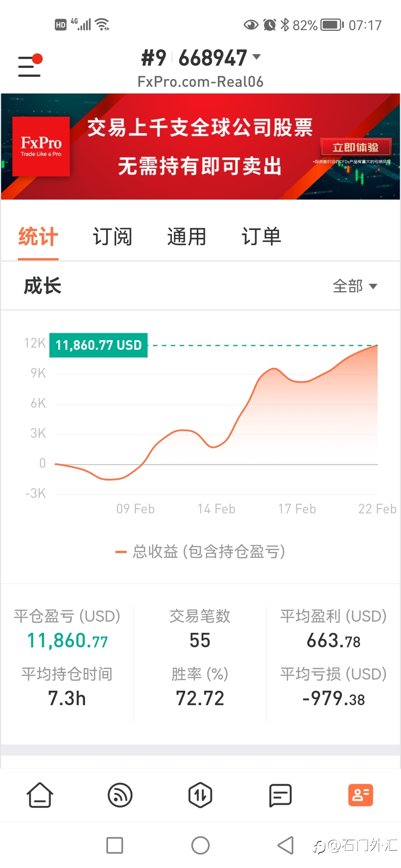Open the messages chat icon
The height and width of the screenshot is (868, 401).
click(x=280, y=795)
